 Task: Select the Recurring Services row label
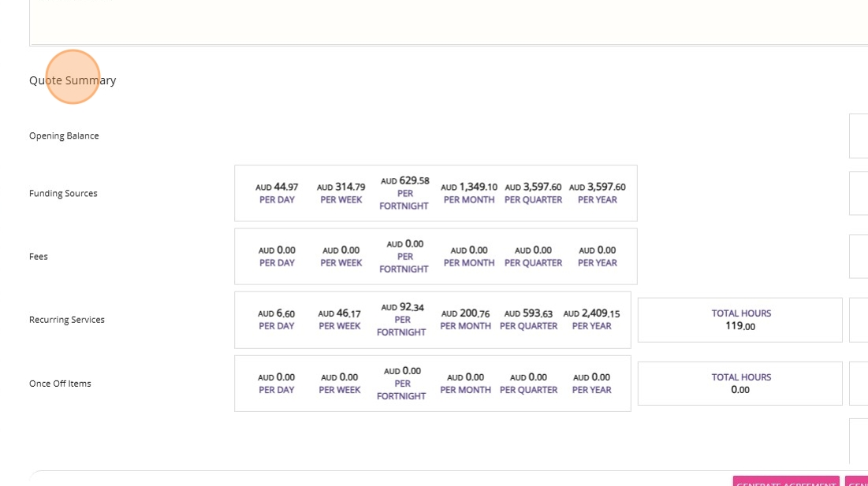(67, 320)
